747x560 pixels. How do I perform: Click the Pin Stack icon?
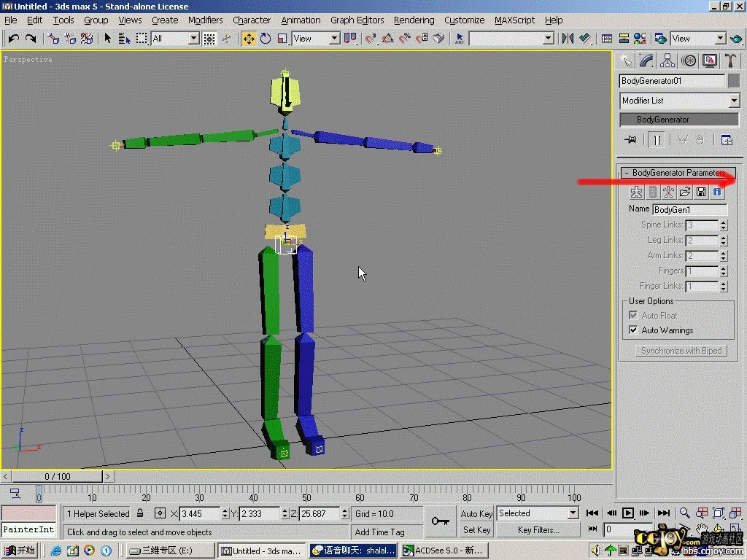631,139
